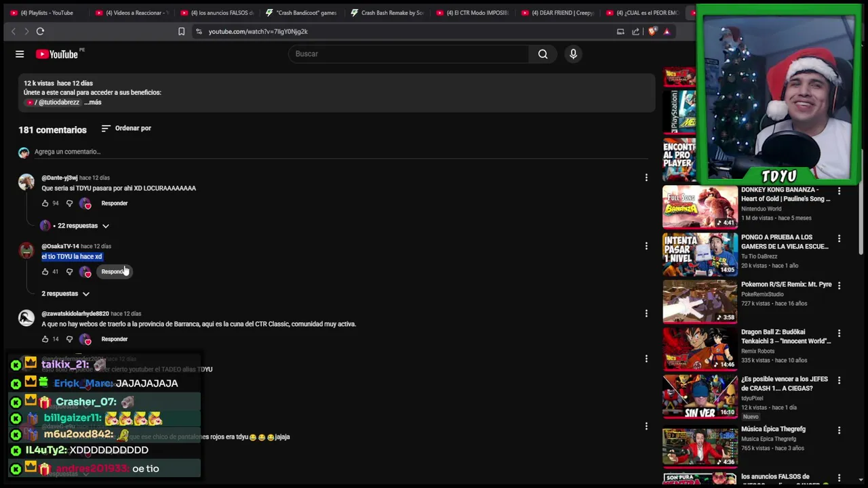The height and width of the screenshot is (488, 868).
Task: Start voice search with the microphone
Action: pyautogui.click(x=573, y=54)
